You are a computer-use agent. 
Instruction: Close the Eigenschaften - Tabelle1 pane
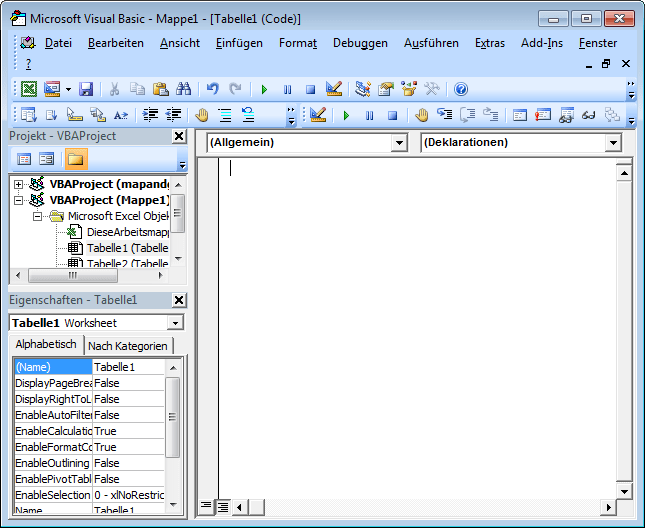(179, 300)
